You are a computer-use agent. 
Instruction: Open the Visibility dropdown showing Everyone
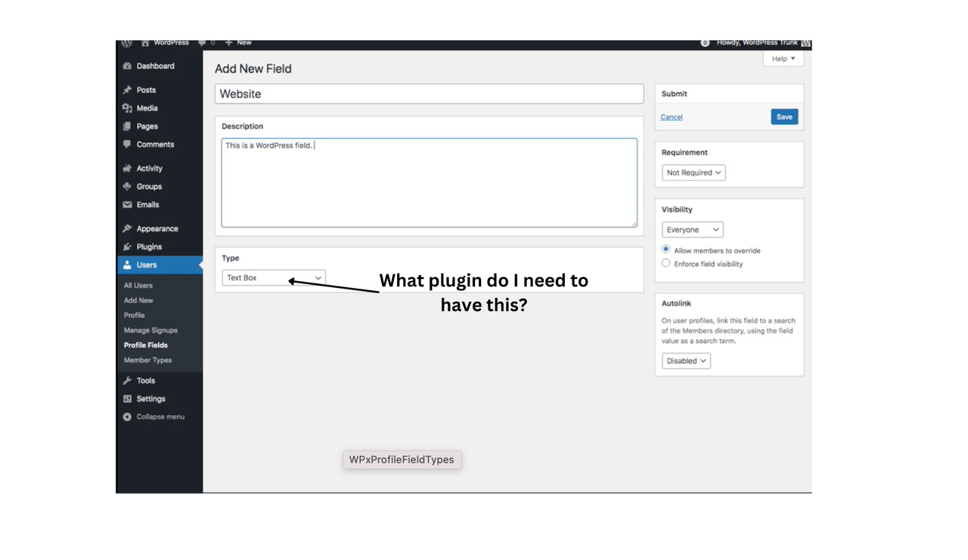click(x=692, y=230)
